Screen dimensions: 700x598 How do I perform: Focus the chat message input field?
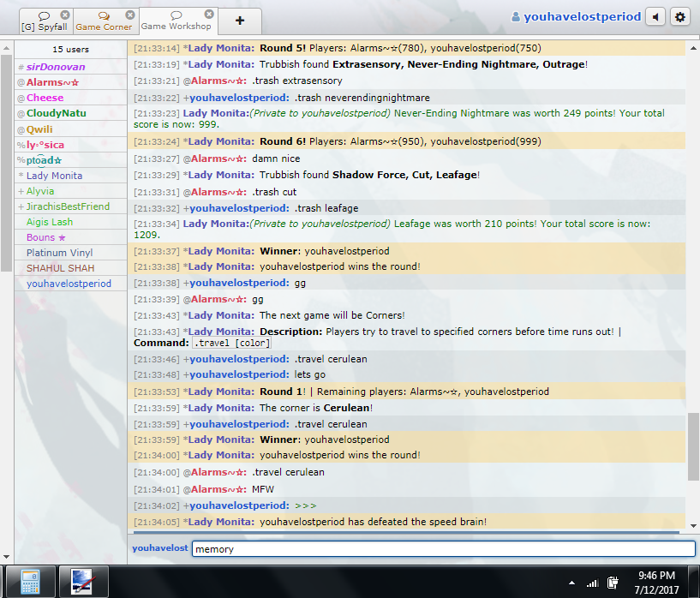point(443,549)
